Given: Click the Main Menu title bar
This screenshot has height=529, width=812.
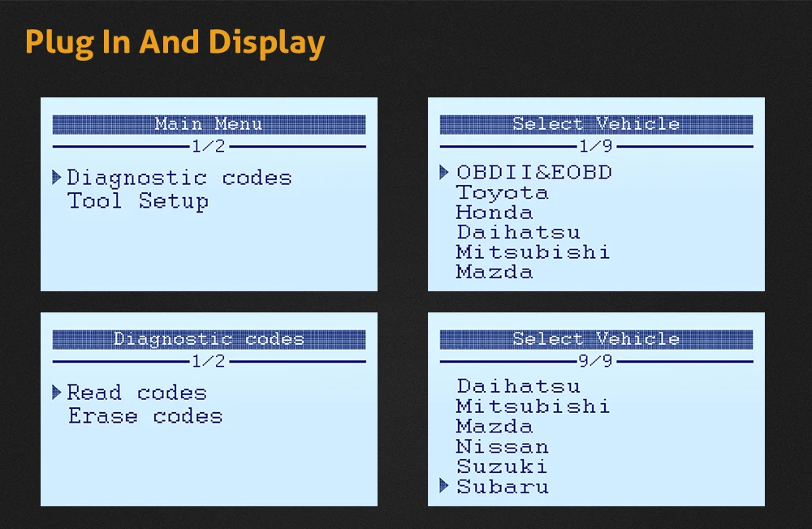Looking at the screenshot, I should [209, 124].
